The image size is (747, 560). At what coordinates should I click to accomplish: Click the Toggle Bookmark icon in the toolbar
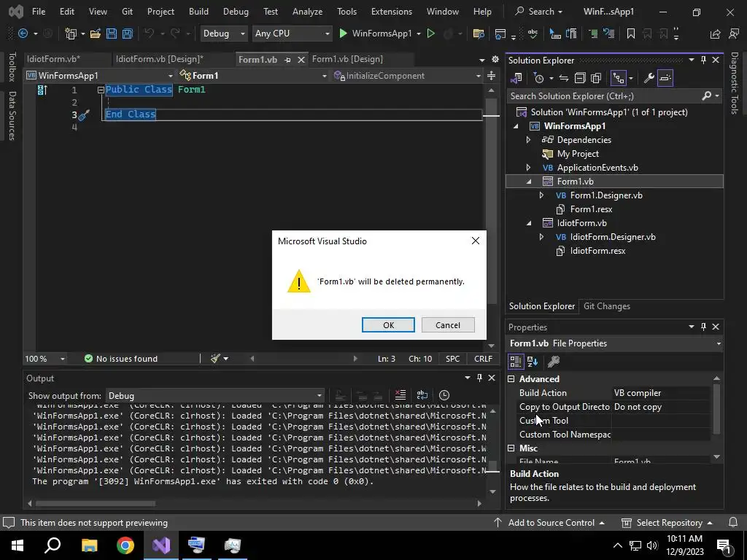(x=631, y=34)
